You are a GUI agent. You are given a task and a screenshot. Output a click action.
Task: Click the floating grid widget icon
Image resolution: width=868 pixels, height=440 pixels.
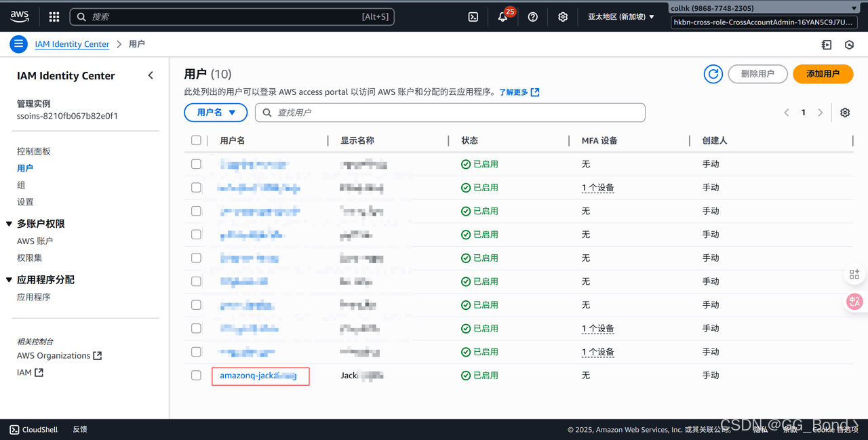(854, 275)
